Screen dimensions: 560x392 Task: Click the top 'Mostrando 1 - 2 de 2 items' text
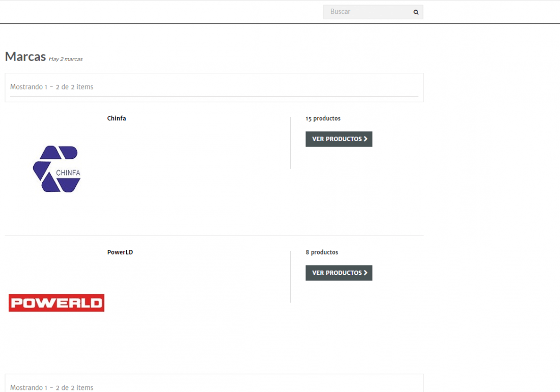click(x=52, y=87)
